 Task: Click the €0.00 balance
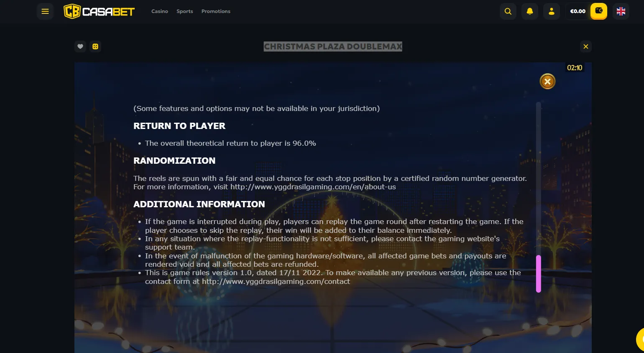tap(578, 11)
